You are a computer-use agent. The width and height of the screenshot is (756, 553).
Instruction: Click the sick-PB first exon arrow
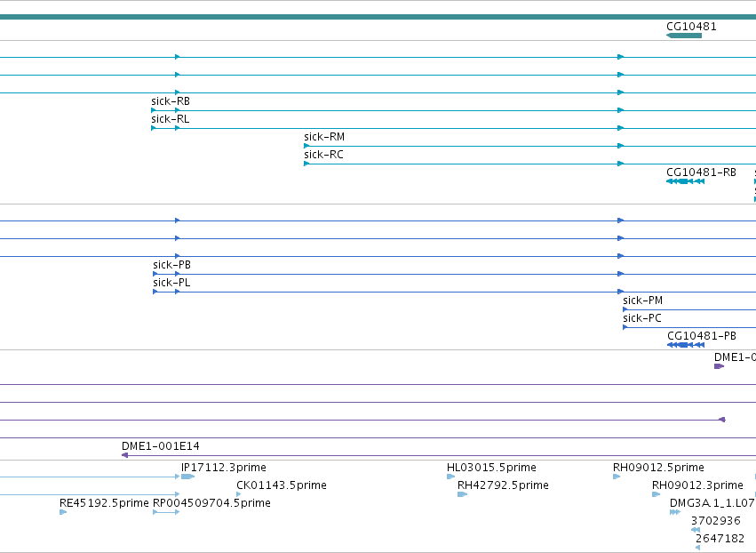click(x=155, y=274)
